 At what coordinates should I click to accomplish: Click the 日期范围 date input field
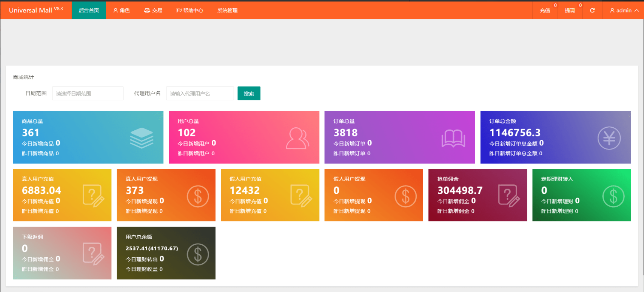[88, 93]
